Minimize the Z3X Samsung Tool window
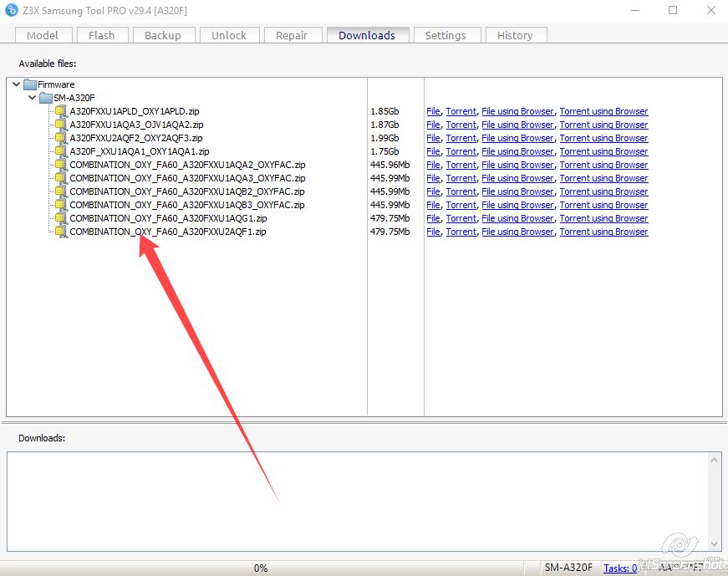The width and height of the screenshot is (728, 576). pyautogui.click(x=635, y=10)
